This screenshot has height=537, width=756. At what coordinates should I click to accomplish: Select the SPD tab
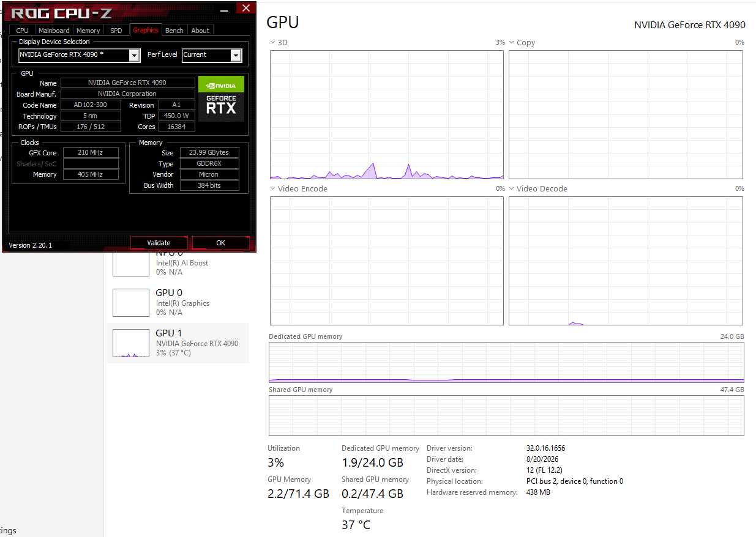click(116, 30)
